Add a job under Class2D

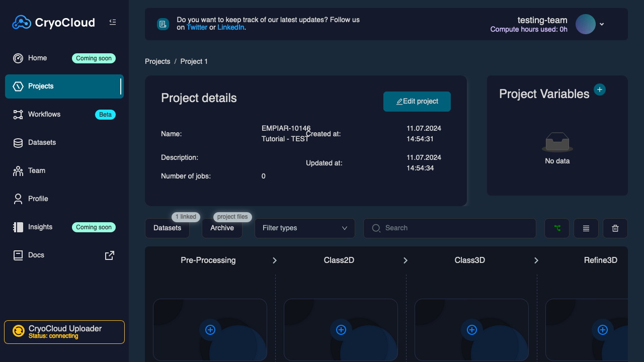pos(341,330)
